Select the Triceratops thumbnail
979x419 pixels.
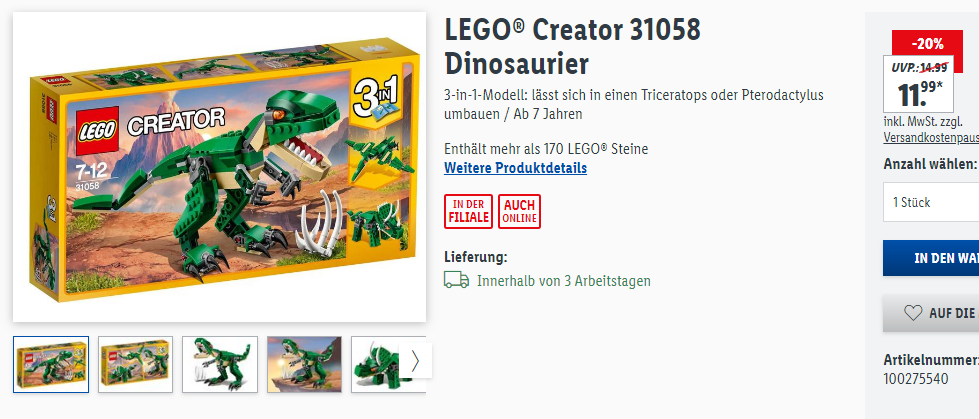[375, 364]
